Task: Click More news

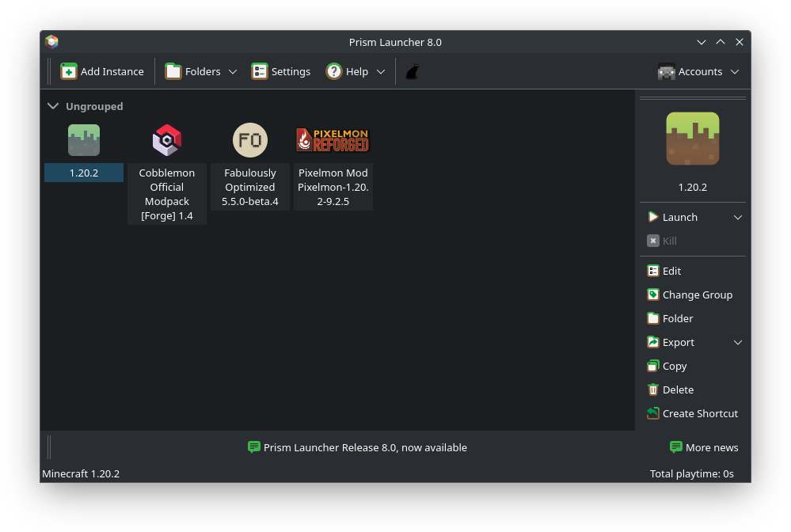Action: 704,447
